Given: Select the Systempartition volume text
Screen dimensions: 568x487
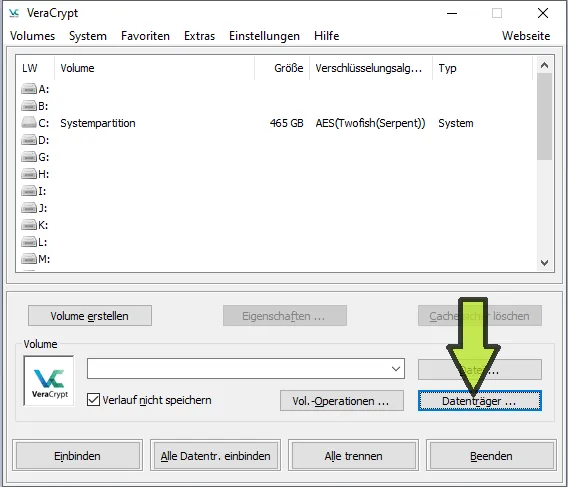Looking at the screenshot, I should pyautogui.click(x=98, y=123).
